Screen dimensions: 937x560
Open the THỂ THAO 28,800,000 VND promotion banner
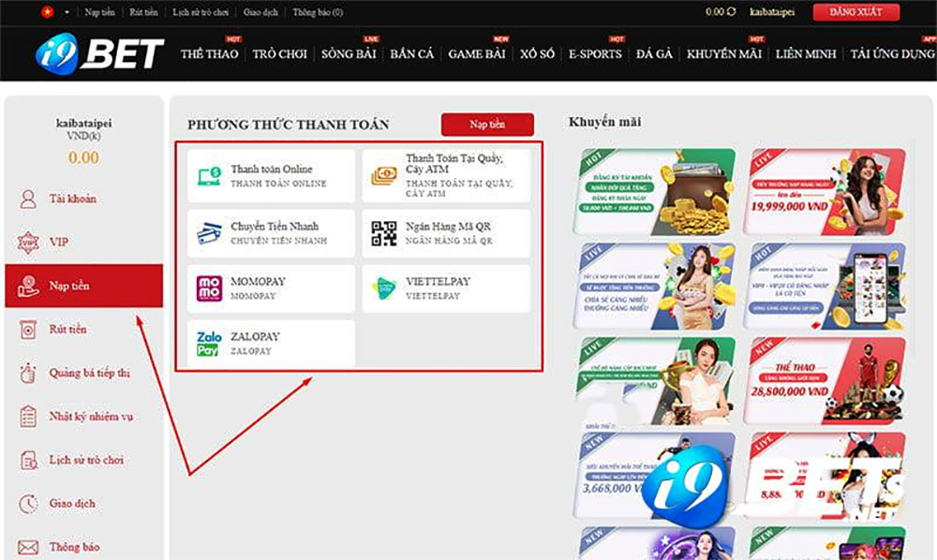[x=825, y=380]
